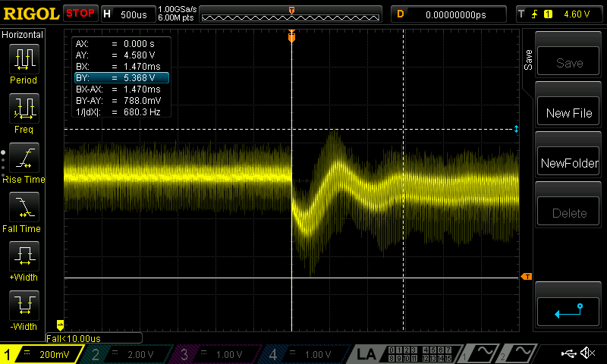Open the trigger level 4.60 V setting

click(558, 14)
